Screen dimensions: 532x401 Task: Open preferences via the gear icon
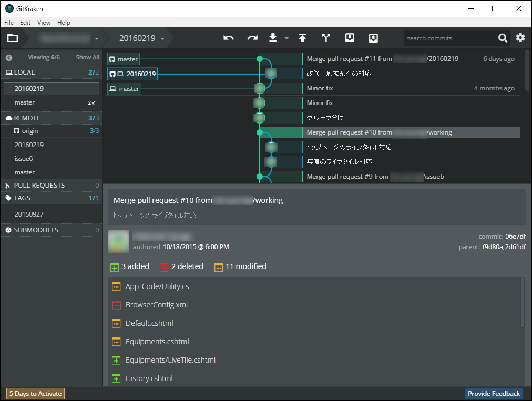(x=520, y=38)
